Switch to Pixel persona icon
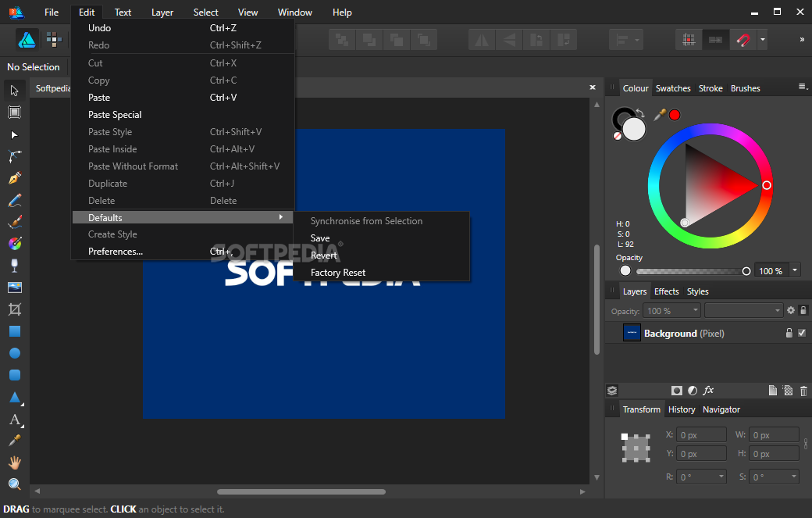812x518 pixels. (x=54, y=39)
